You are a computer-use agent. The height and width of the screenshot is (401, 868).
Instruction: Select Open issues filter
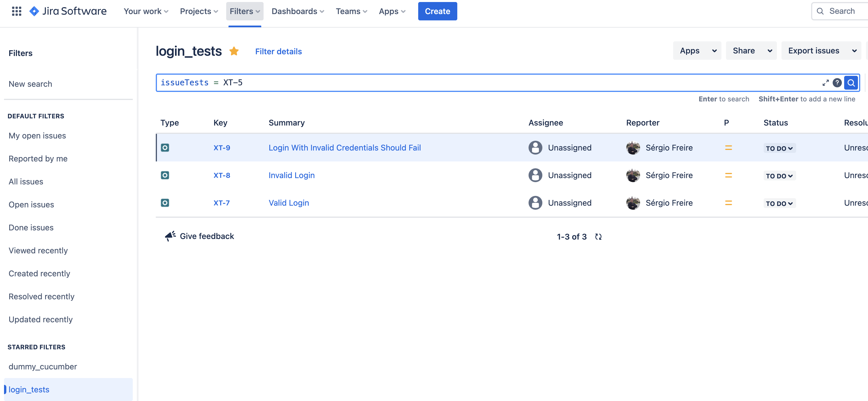click(x=31, y=204)
